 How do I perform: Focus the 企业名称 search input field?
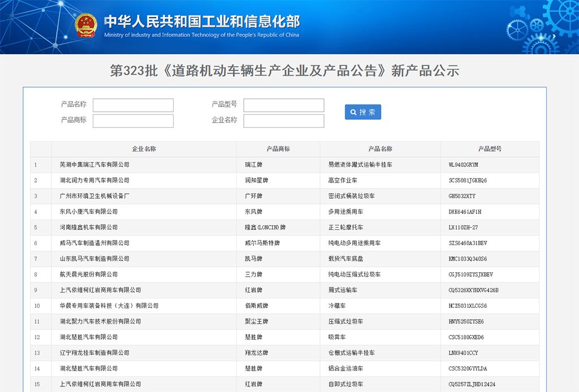tap(284, 121)
